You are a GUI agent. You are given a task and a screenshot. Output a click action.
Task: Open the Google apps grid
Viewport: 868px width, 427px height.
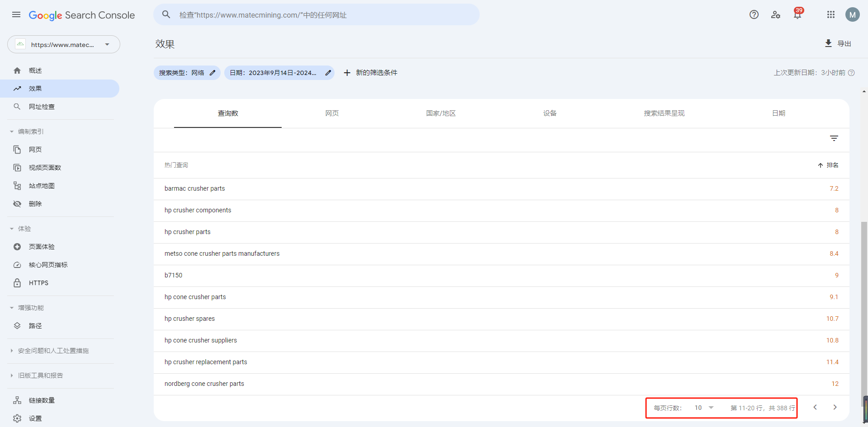click(831, 14)
